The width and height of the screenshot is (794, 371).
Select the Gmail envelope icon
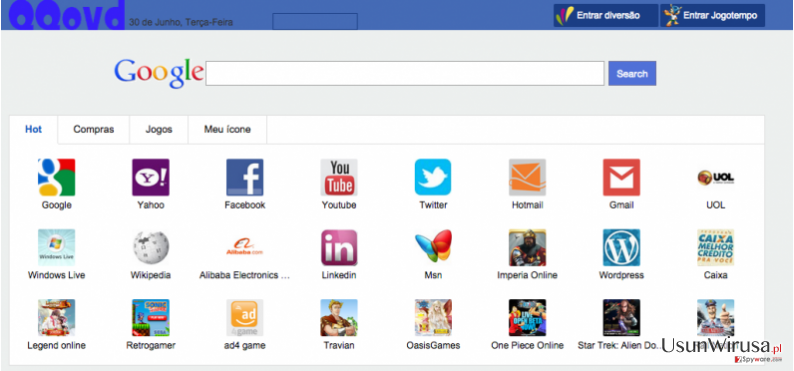click(x=621, y=177)
